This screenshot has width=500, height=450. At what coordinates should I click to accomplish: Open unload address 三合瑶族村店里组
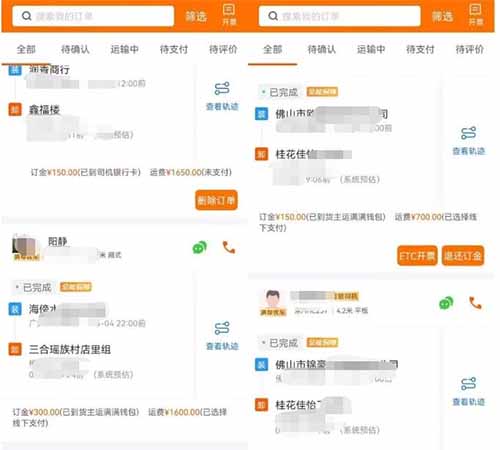pyautogui.click(x=70, y=349)
